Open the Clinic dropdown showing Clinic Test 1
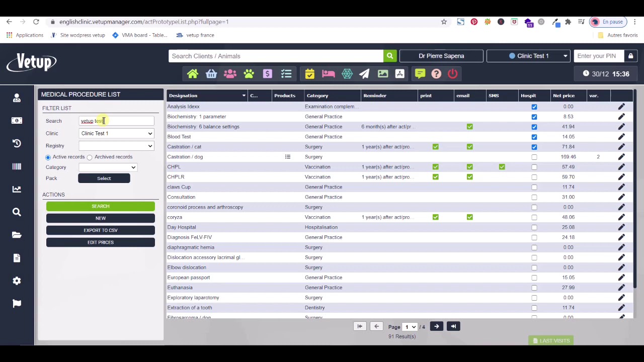The width and height of the screenshot is (644, 362). (116, 133)
